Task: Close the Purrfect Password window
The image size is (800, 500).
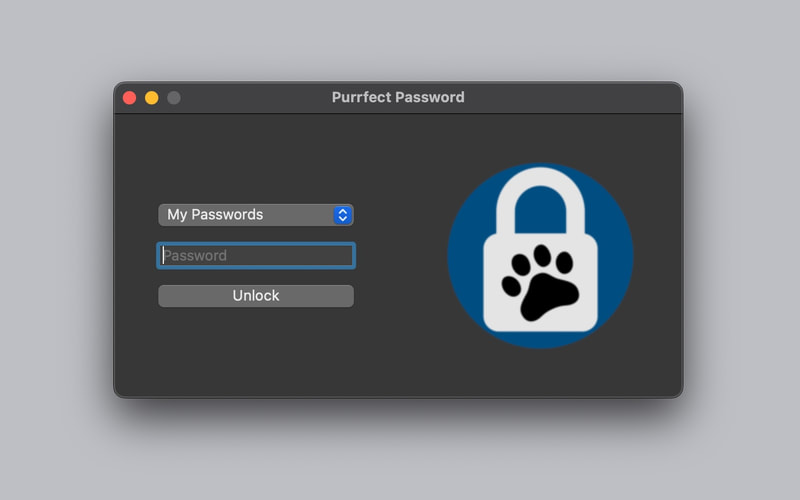Action: [130, 97]
